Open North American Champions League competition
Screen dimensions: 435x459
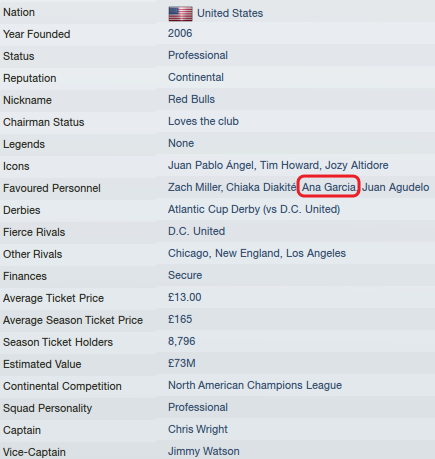pos(255,385)
